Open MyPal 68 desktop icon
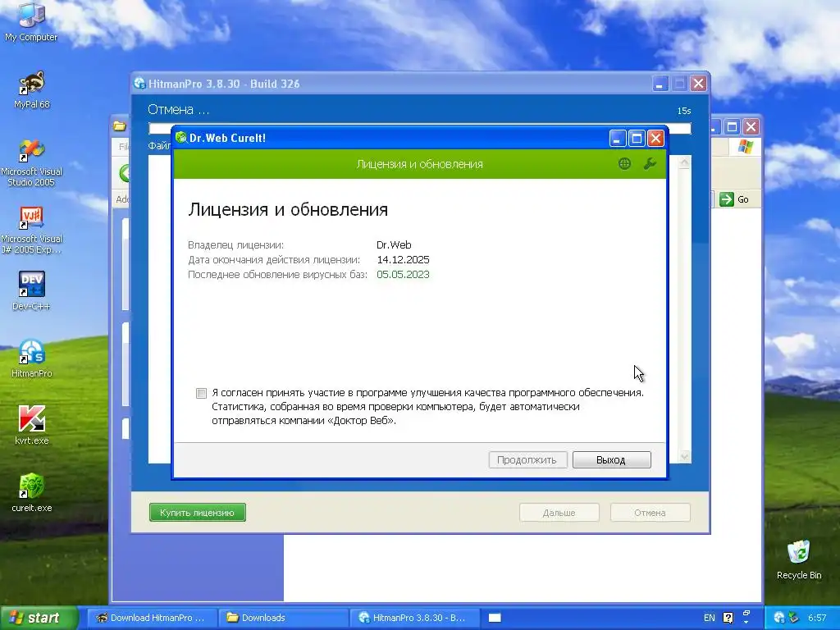The height and width of the screenshot is (630, 840). (31, 89)
